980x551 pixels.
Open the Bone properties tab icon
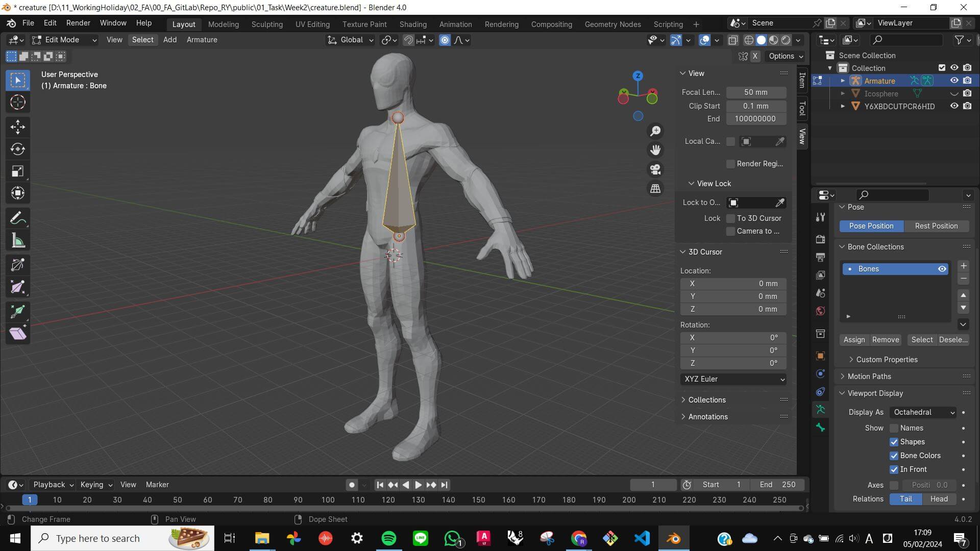point(820,428)
